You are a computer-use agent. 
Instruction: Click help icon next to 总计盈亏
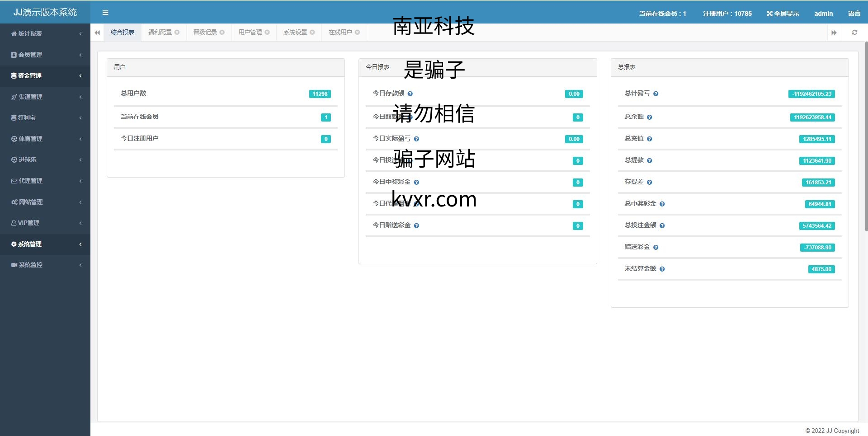[x=656, y=94]
